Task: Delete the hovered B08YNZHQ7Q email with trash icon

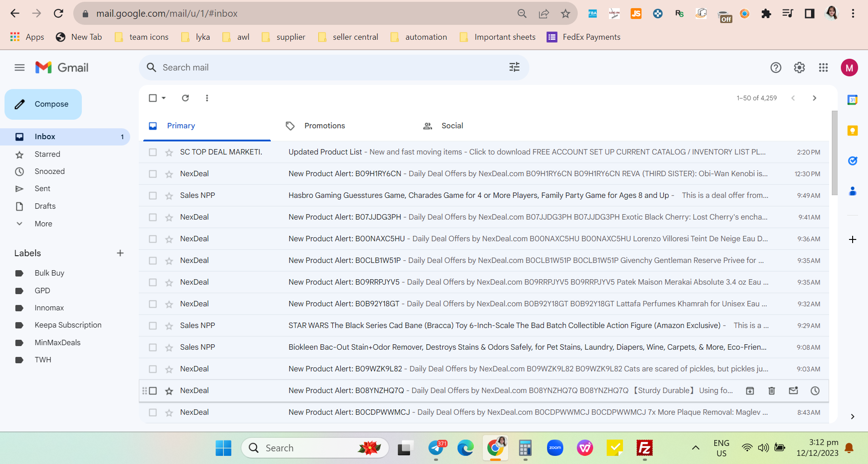Action: tap(772, 391)
